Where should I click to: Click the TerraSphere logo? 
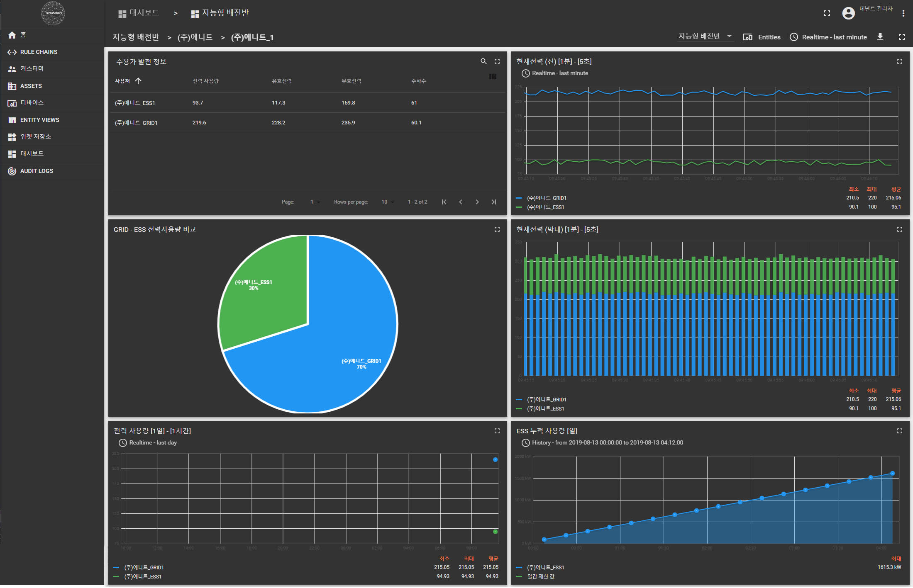click(53, 13)
